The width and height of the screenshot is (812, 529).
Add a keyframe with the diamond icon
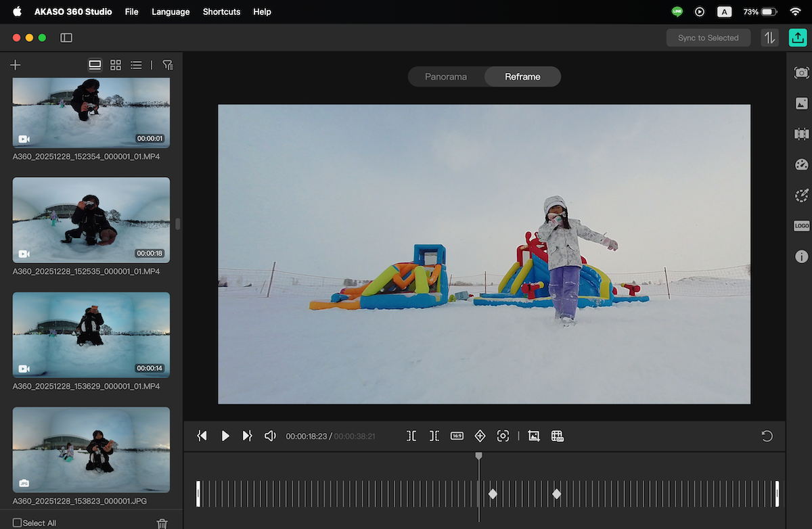click(x=480, y=436)
